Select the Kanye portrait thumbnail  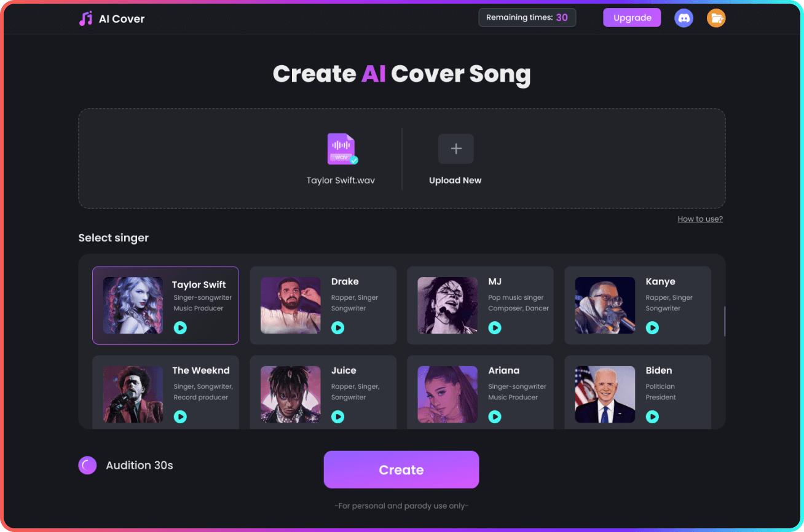(605, 305)
